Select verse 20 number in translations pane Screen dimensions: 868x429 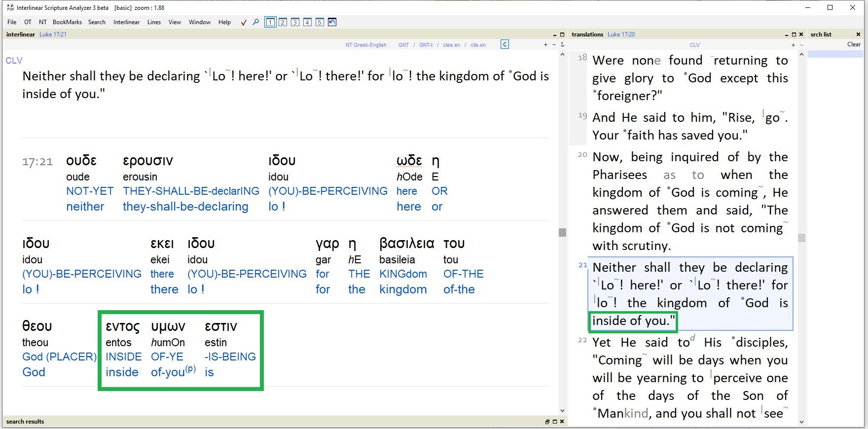[x=582, y=154]
